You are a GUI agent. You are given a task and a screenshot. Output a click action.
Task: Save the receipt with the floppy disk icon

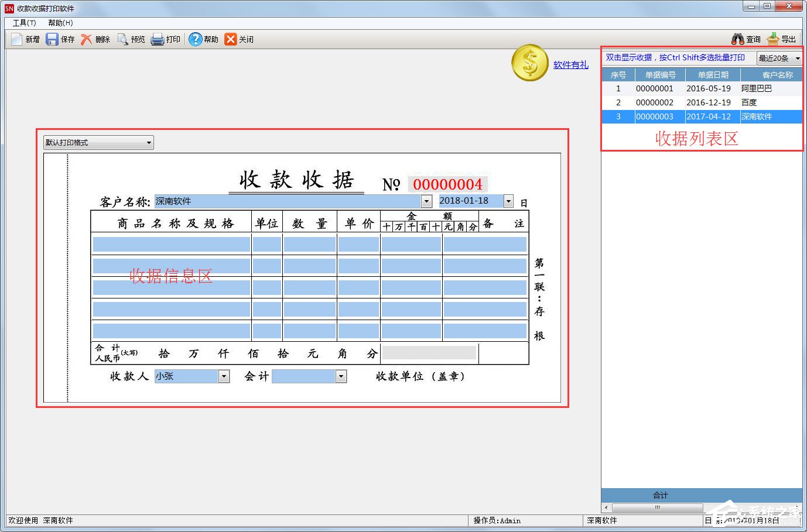click(52, 39)
